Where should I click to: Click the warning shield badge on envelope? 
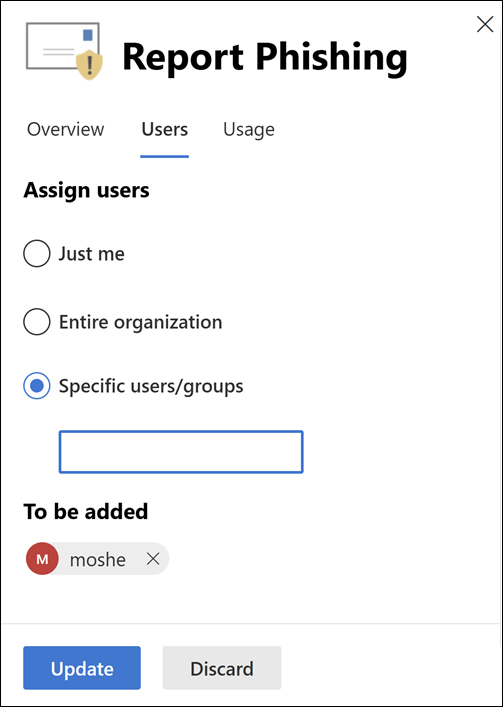tap(89, 64)
